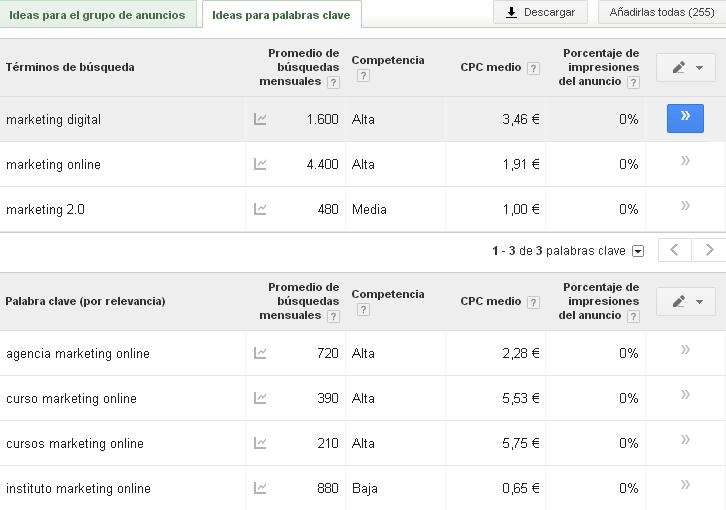The height and width of the screenshot is (510, 726).
Task: Click trend chart icon for instituto marketing online
Action: click(260, 488)
